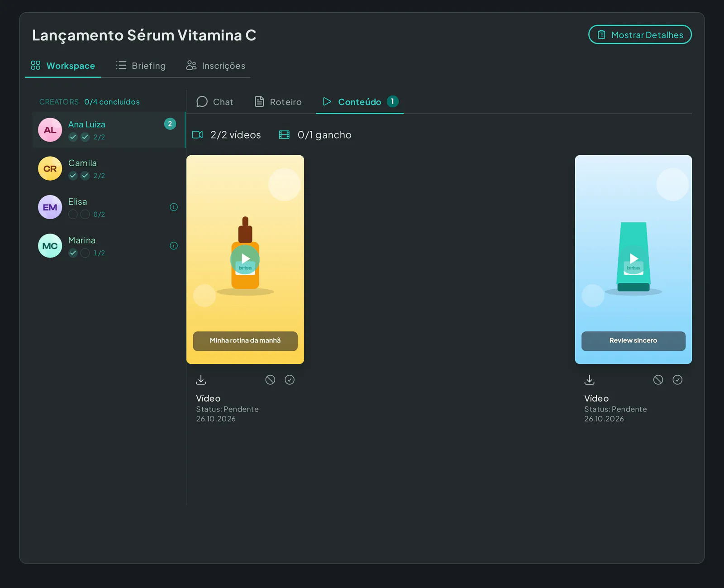This screenshot has height=588, width=724.
Task: Click the Conteúdo tab count badge
Action: pos(393,101)
